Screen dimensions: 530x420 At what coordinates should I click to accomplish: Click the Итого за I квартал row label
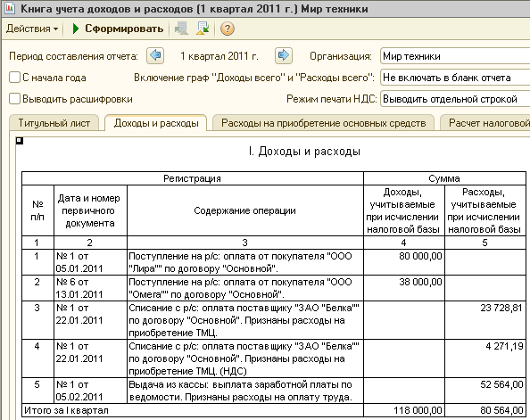point(193,410)
